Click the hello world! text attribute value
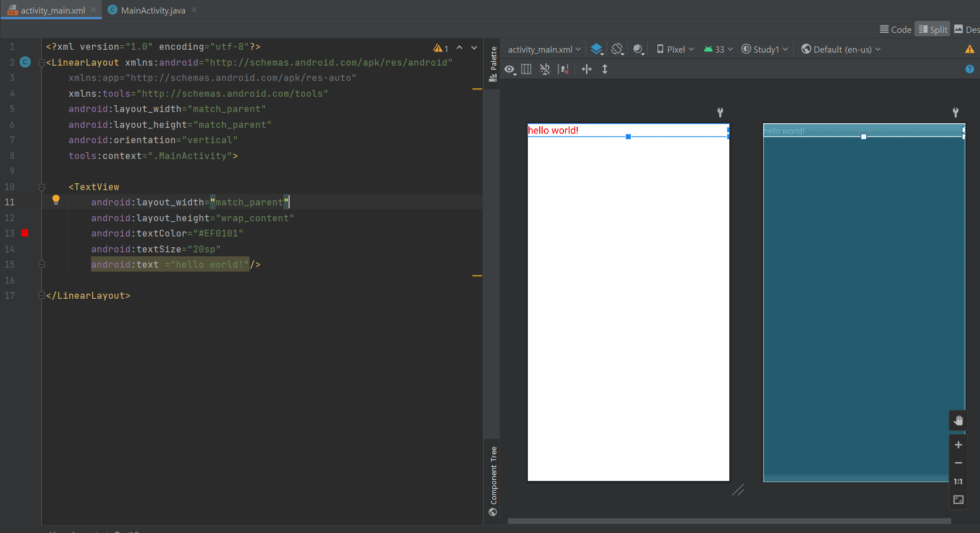This screenshot has height=533, width=980. pos(210,264)
